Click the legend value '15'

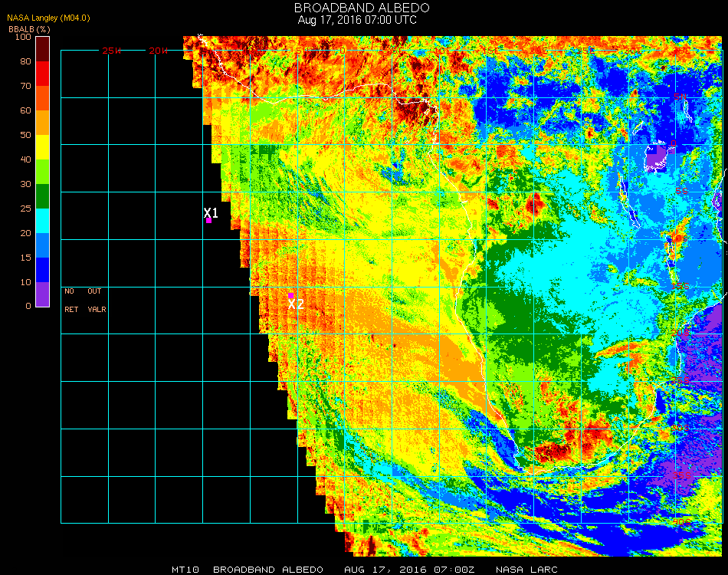pyautogui.click(x=25, y=258)
